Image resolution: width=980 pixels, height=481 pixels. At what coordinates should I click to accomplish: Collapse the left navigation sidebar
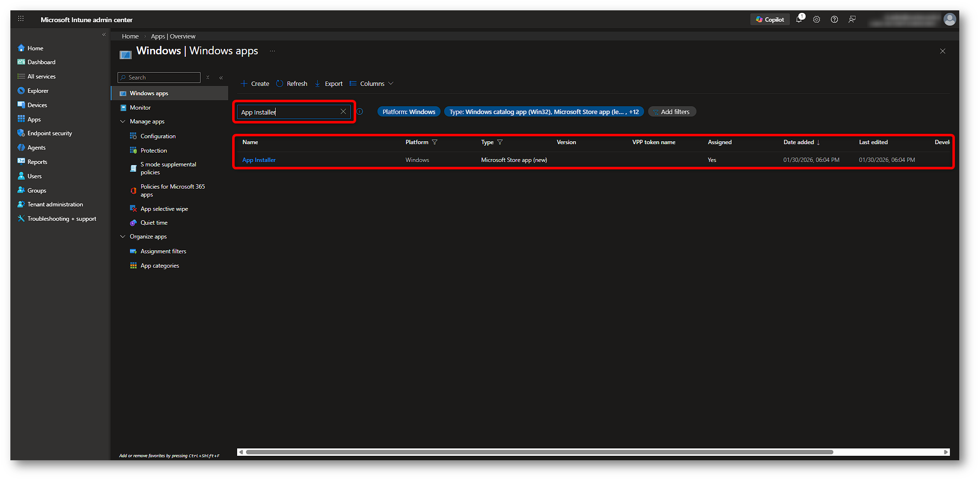point(104,35)
